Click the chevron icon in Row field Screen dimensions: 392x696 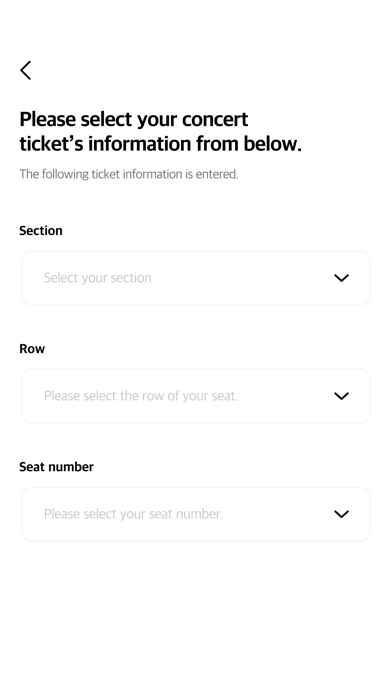[x=341, y=396]
